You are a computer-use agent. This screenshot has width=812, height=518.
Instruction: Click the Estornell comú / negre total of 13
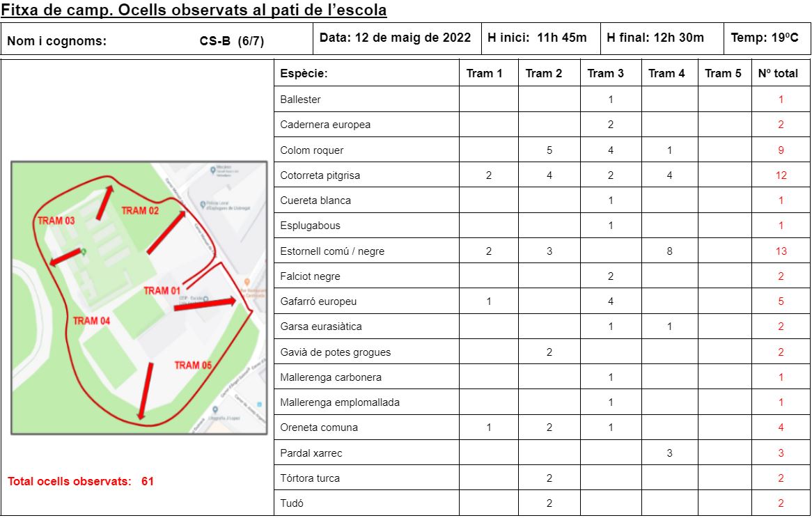[x=781, y=251]
